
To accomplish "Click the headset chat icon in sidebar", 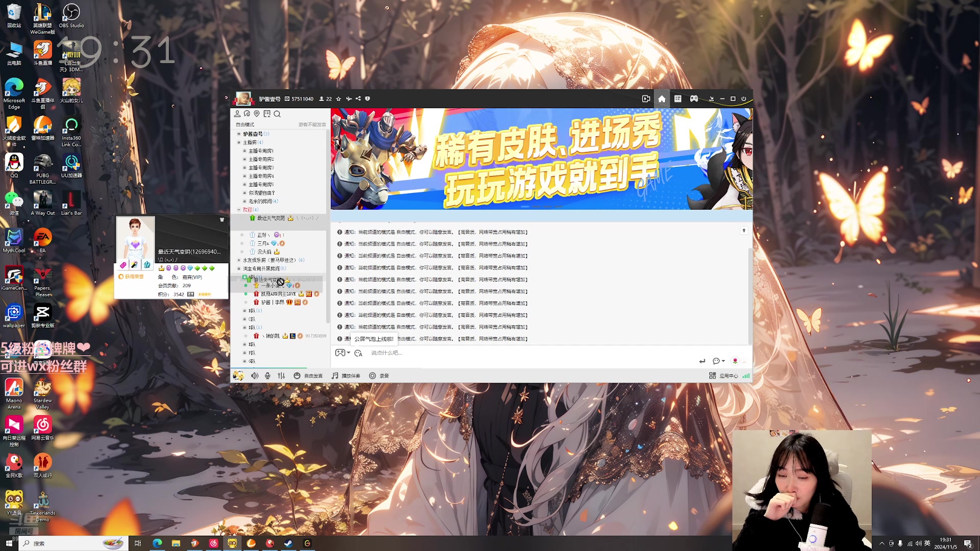I will click(247, 114).
